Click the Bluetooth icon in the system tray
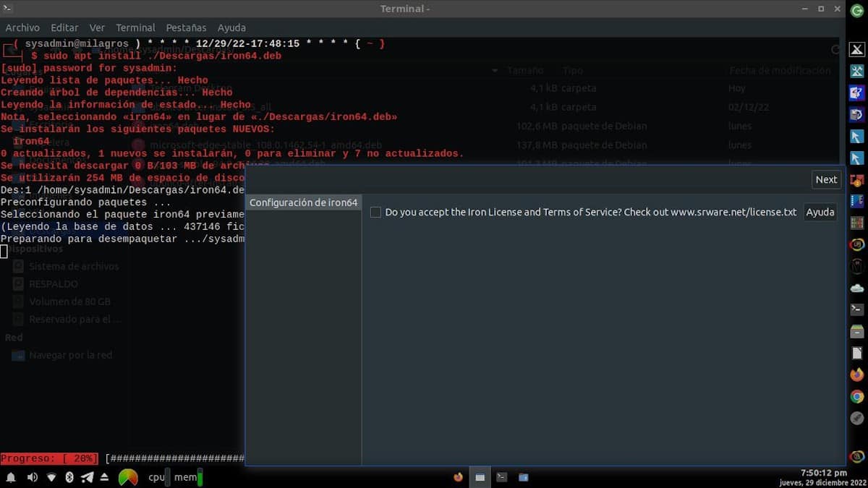This screenshot has height=488, width=868. pyautogui.click(x=69, y=477)
